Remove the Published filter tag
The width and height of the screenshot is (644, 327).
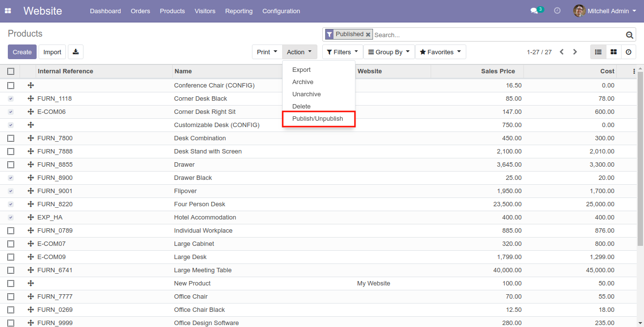click(368, 35)
